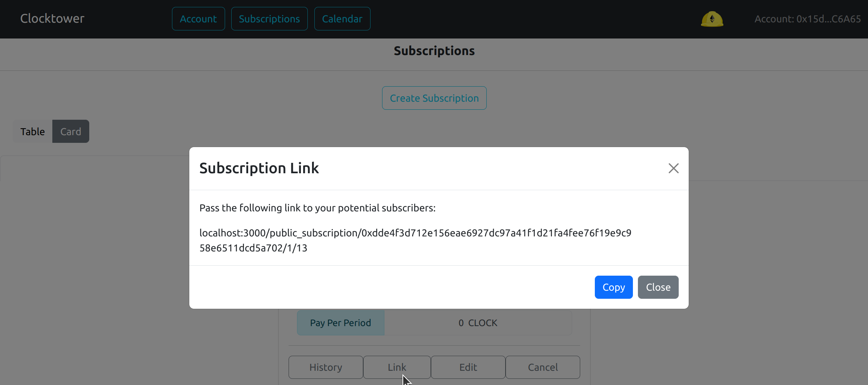Click the Hardhat network helmet icon
This screenshot has width=868, height=385.
click(x=712, y=19)
